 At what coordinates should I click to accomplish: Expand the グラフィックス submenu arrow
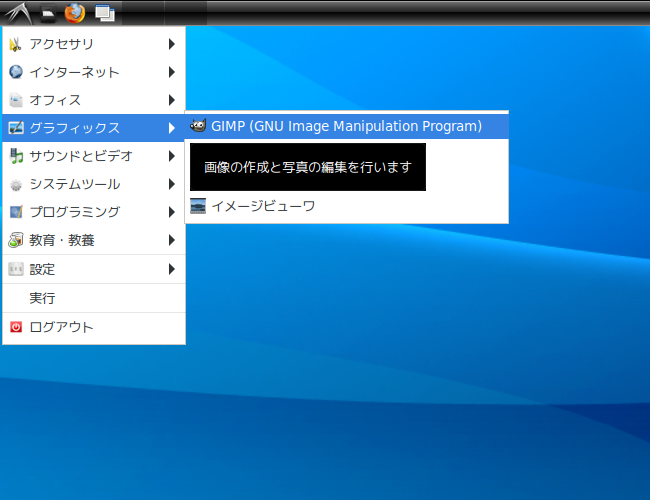(172, 128)
